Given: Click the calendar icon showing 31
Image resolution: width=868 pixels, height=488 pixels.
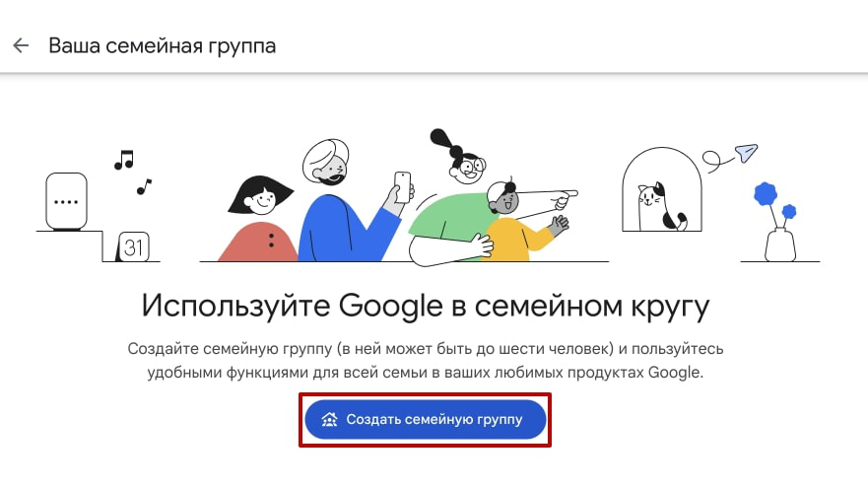Looking at the screenshot, I should click(x=134, y=247).
